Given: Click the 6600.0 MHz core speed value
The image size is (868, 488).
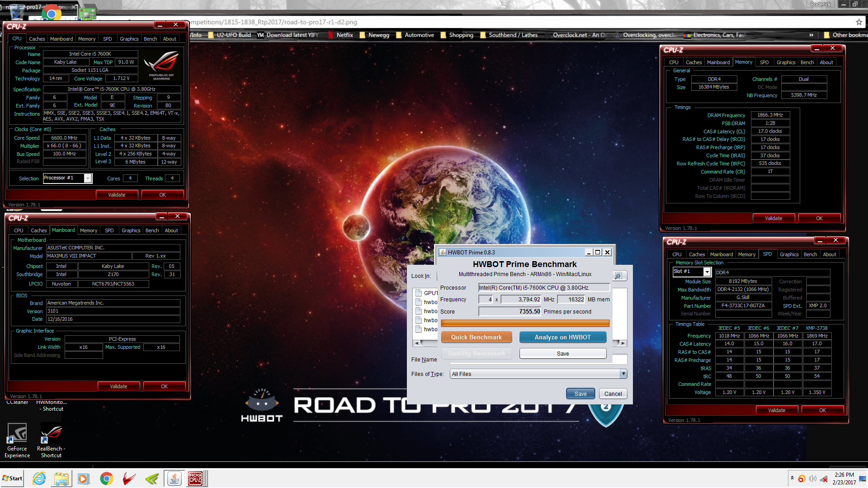Looking at the screenshot, I should tap(64, 138).
